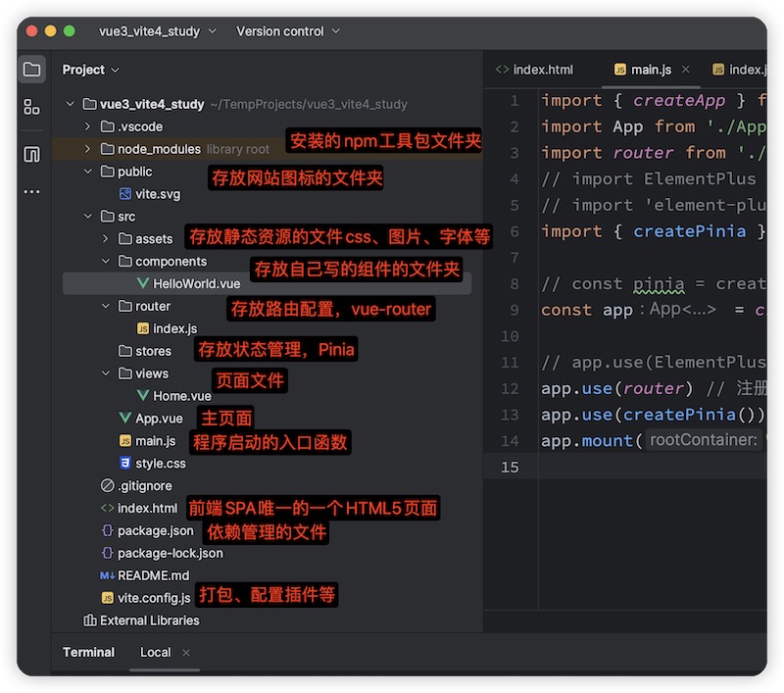This screenshot has height=693, width=784.
Task: Click line number 15 in the gutter
Action: point(510,467)
